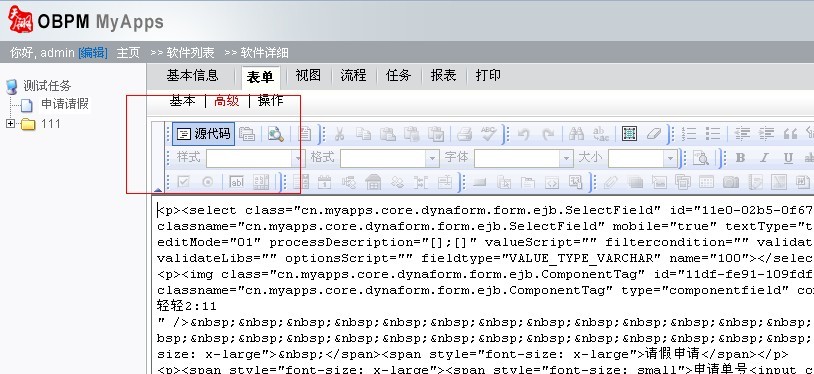Switch to the 打印 tab
The height and width of the screenshot is (374, 814).
coord(489,76)
